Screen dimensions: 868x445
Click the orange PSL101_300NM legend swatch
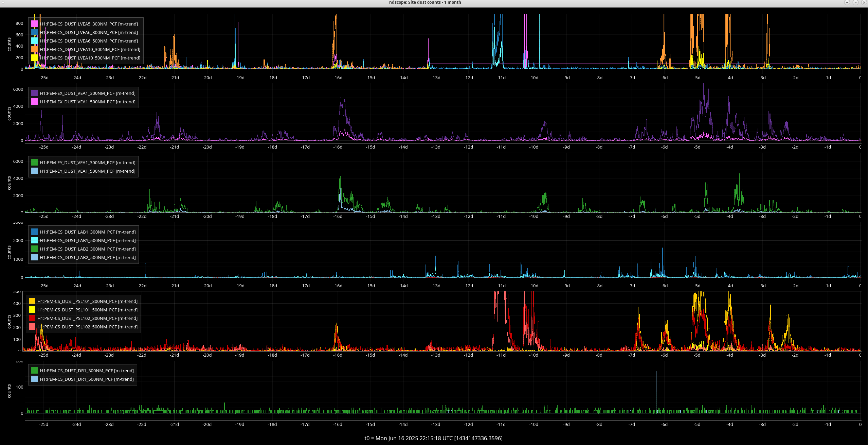click(x=32, y=301)
